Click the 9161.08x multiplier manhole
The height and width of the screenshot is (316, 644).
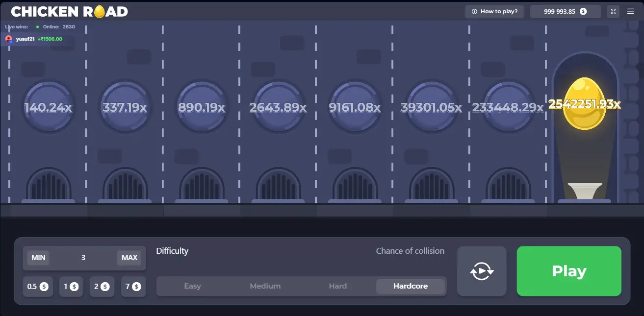tap(355, 107)
